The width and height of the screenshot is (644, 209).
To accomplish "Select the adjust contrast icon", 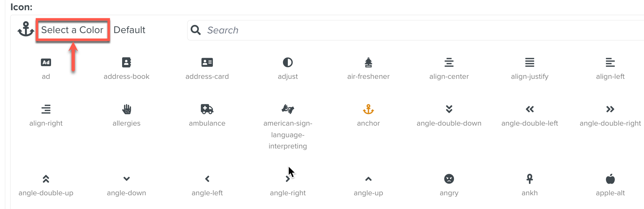I will 288,62.
